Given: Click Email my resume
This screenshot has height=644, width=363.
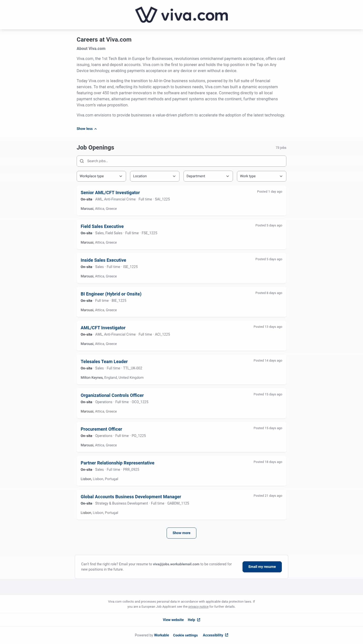Looking at the screenshot, I should (262, 567).
